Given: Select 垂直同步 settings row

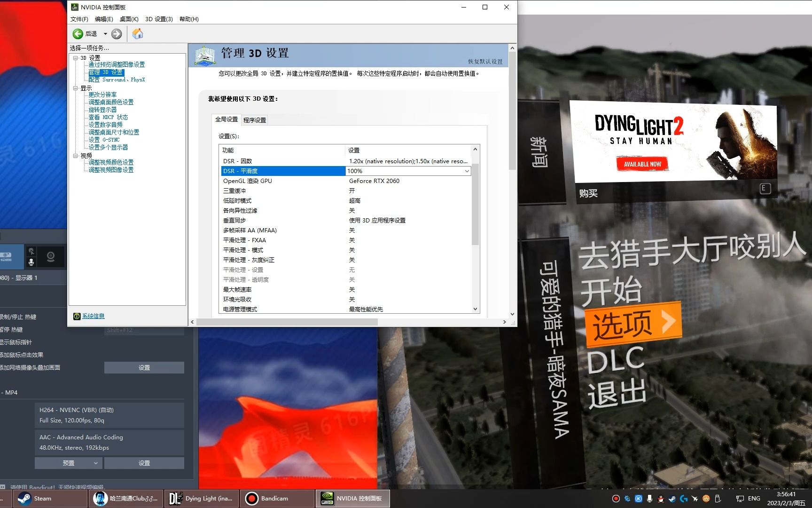Looking at the screenshot, I should (x=346, y=221).
